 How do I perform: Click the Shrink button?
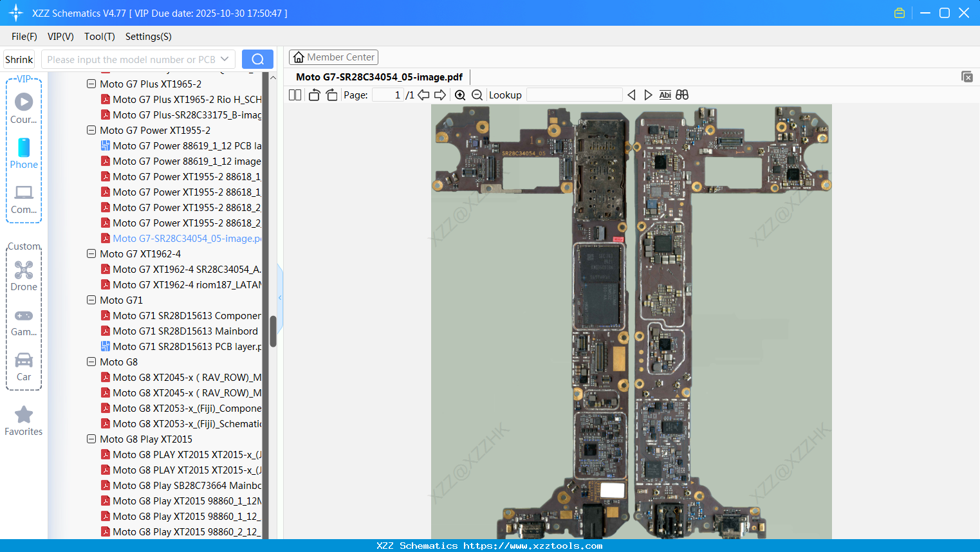coord(19,59)
